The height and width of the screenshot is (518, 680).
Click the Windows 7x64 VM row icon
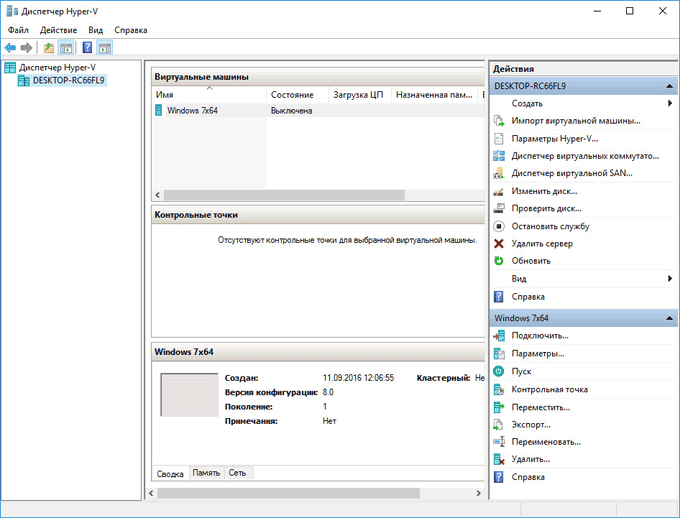tap(159, 111)
